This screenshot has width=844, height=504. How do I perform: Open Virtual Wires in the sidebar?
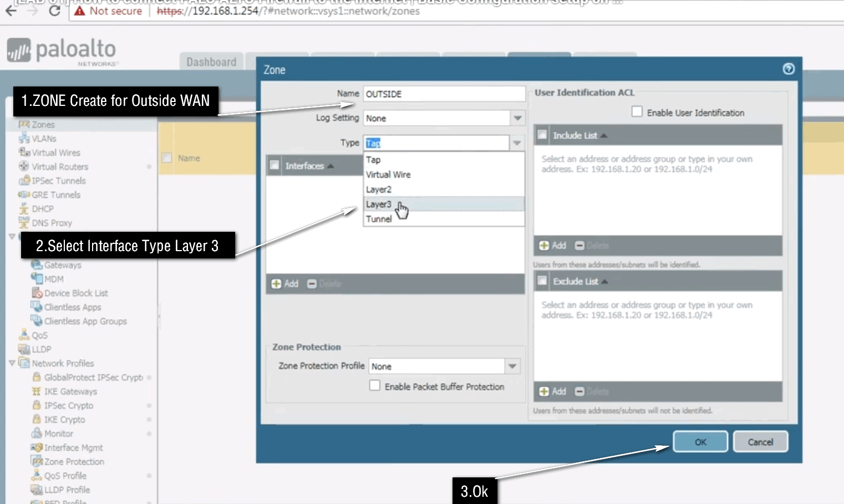pos(56,152)
